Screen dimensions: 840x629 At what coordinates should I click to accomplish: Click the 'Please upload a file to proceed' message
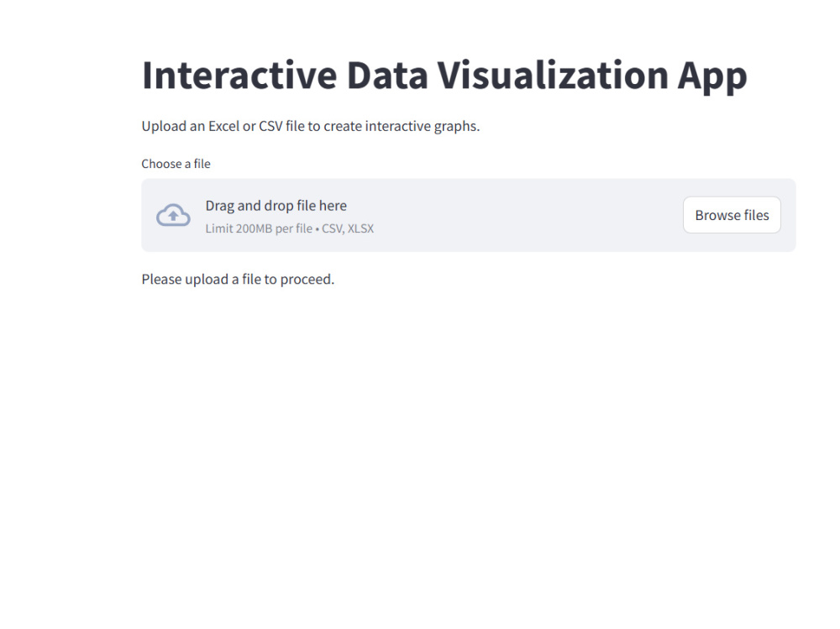(237, 279)
